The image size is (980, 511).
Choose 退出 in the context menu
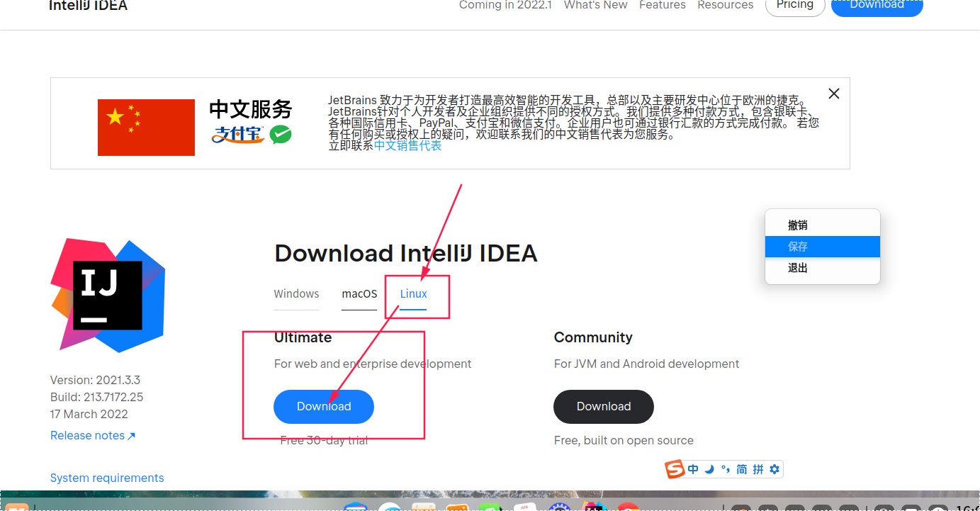[x=823, y=268]
